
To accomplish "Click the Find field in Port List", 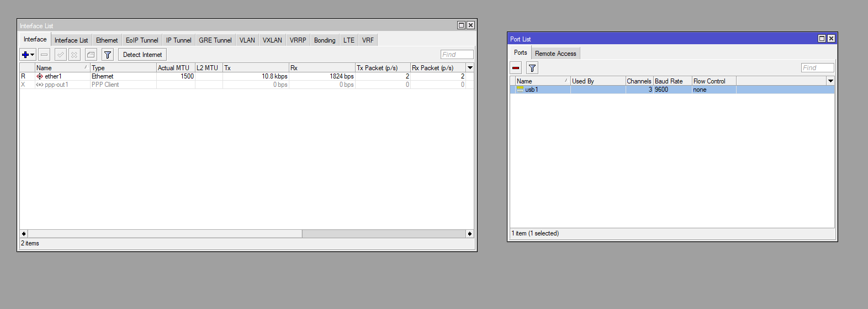I will [817, 67].
